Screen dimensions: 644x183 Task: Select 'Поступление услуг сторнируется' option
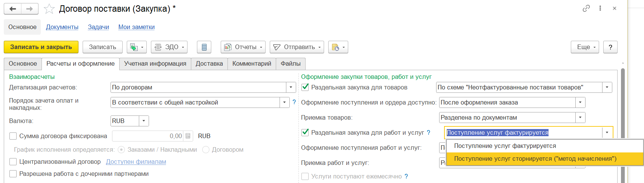click(535, 159)
